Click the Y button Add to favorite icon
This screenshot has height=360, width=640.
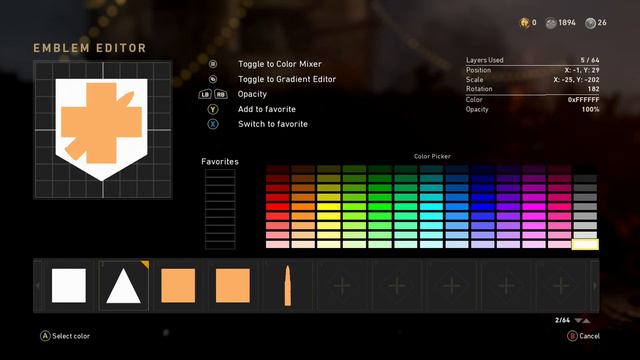coord(213,109)
